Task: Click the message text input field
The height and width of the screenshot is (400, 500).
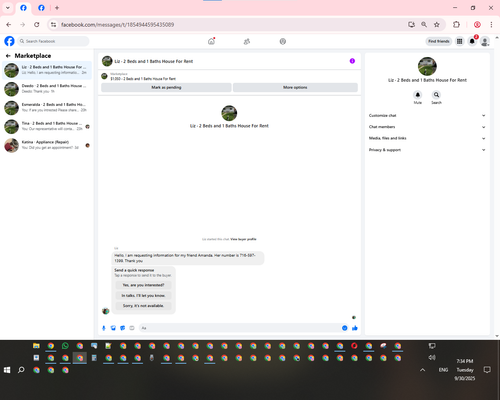Action: point(239,328)
